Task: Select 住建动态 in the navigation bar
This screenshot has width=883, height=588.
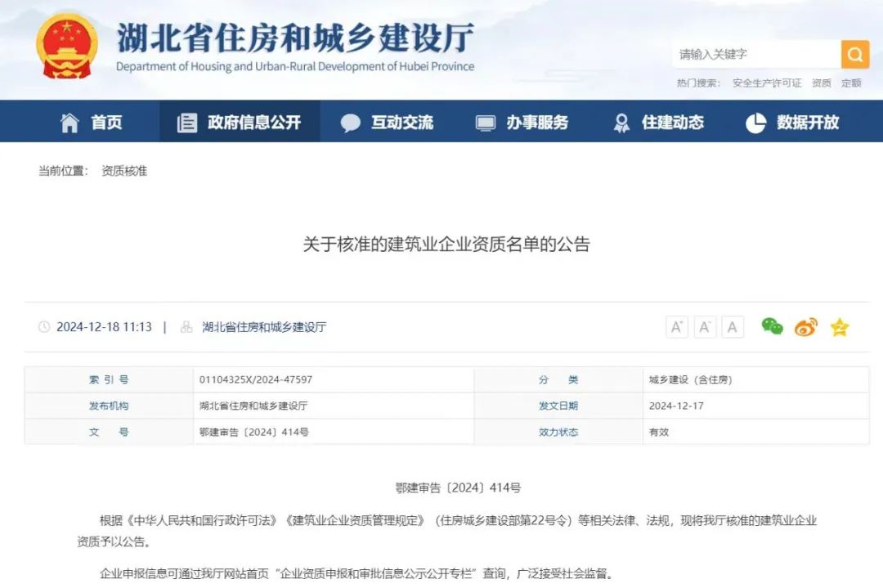Action: 658,123
